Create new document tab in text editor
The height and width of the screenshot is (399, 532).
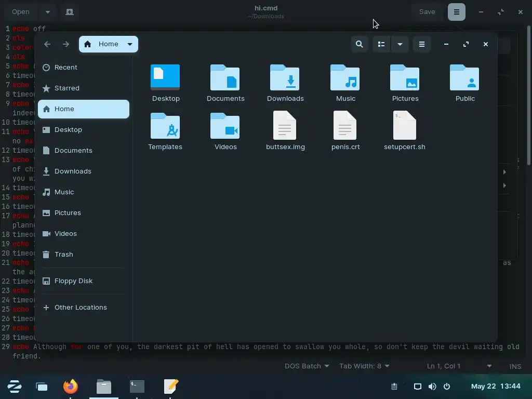[70, 12]
